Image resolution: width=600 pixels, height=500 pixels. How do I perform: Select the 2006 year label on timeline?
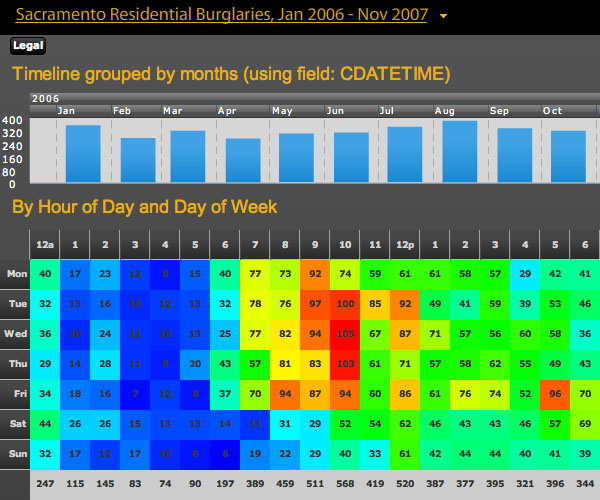pyautogui.click(x=46, y=98)
